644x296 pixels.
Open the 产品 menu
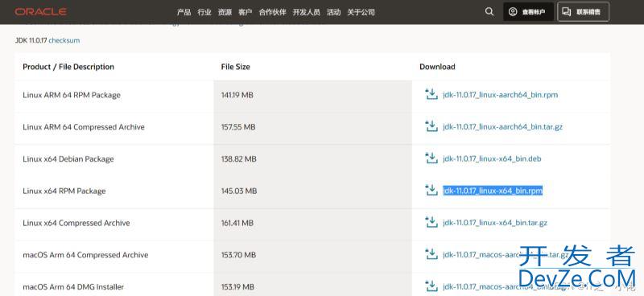(x=184, y=12)
